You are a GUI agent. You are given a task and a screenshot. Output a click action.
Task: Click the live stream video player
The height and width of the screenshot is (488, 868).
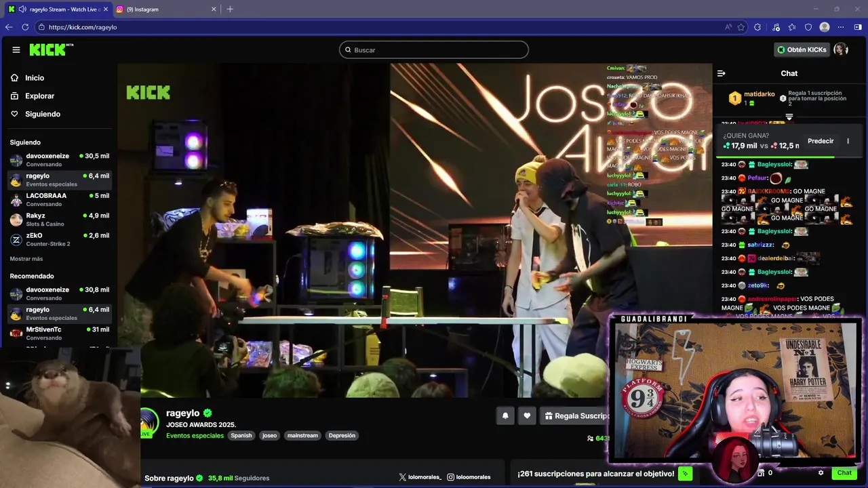coord(415,230)
